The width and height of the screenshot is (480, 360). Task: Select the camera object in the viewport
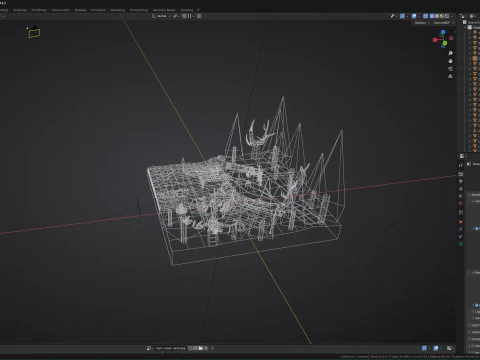pyautogui.click(x=34, y=32)
